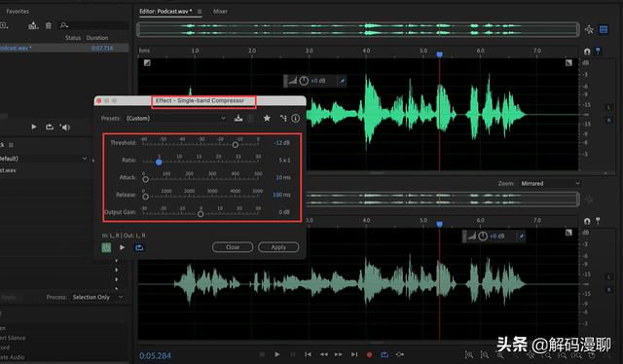The height and width of the screenshot is (364, 623).
Task: Save the compressor settings as a preset
Action: point(238,118)
